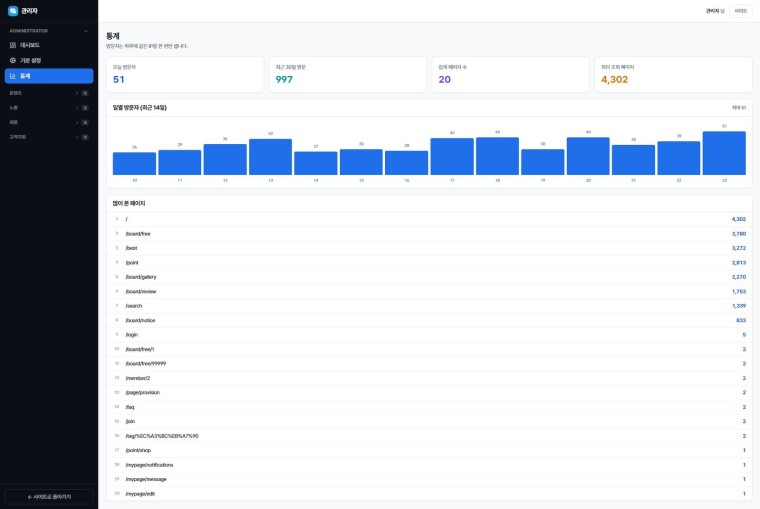Select the 기본 설정 menu item
This screenshot has height=509, width=760.
click(x=49, y=61)
